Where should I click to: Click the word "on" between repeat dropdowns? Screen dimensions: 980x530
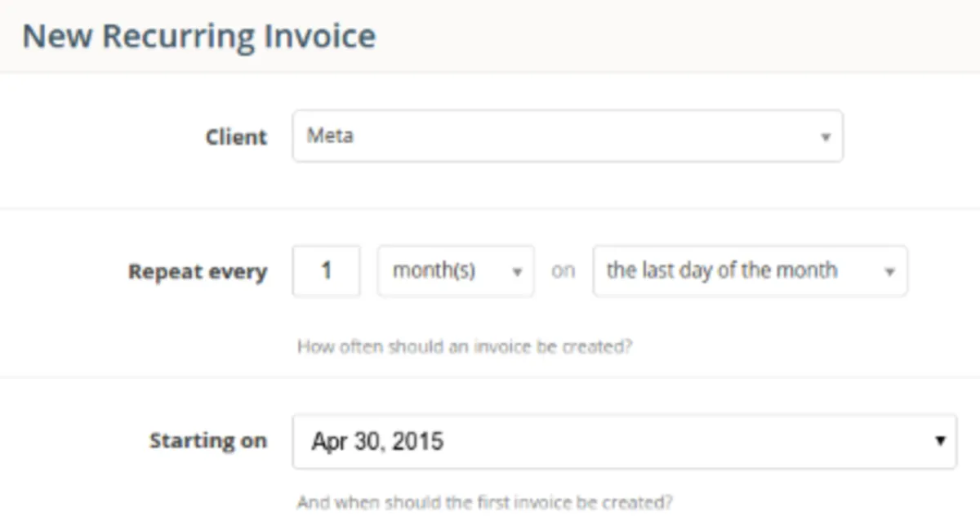click(x=563, y=271)
